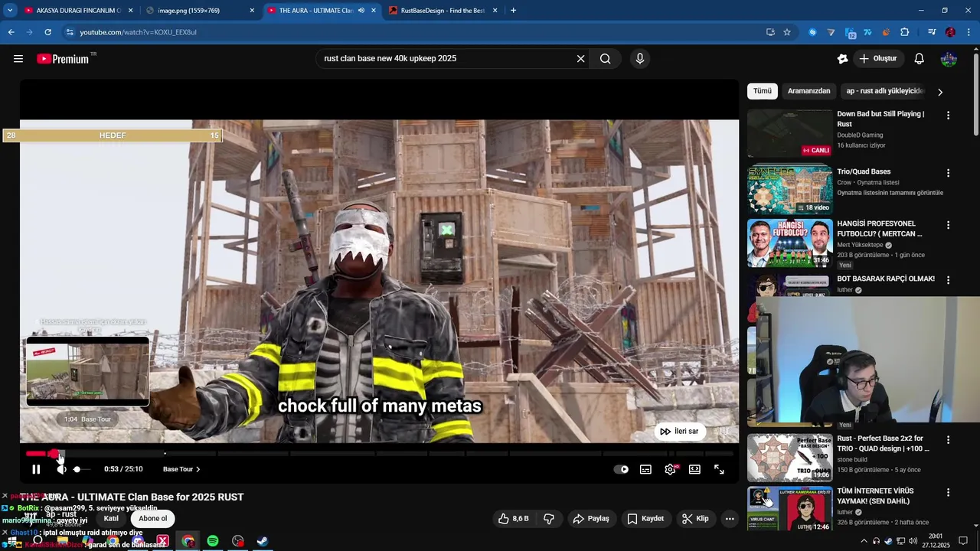Viewport: 980px width, 551px height.
Task: Save the video with Kaydet
Action: (x=645, y=519)
